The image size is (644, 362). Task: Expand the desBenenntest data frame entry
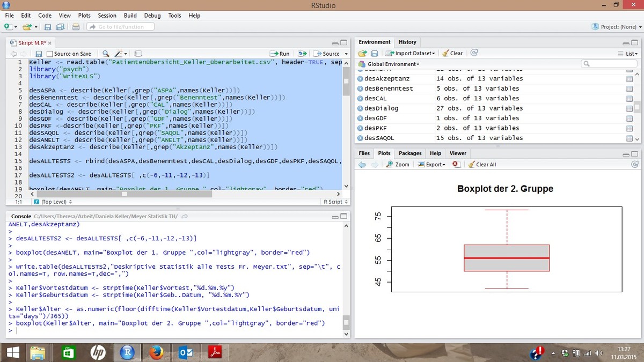pyautogui.click(x=360, y=88)
